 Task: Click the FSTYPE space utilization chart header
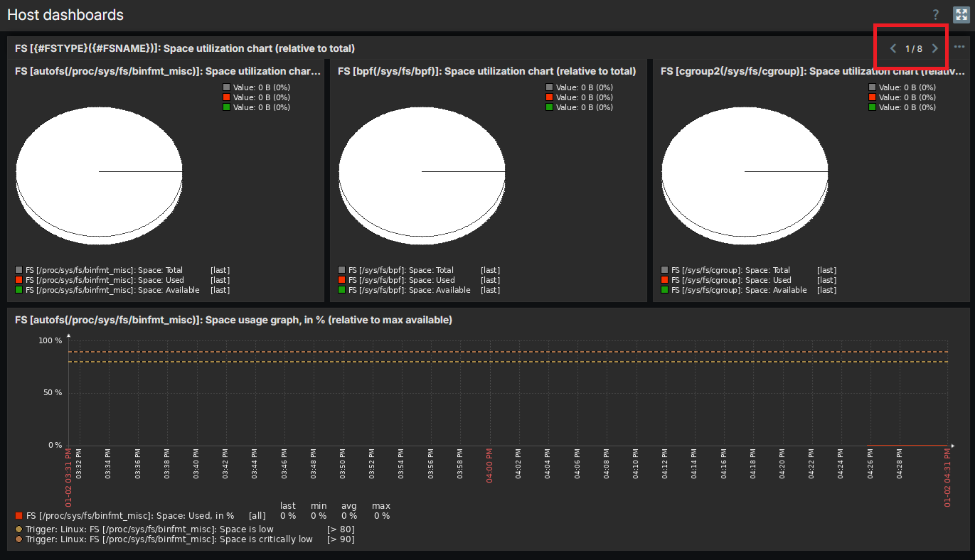click(185, 48)
